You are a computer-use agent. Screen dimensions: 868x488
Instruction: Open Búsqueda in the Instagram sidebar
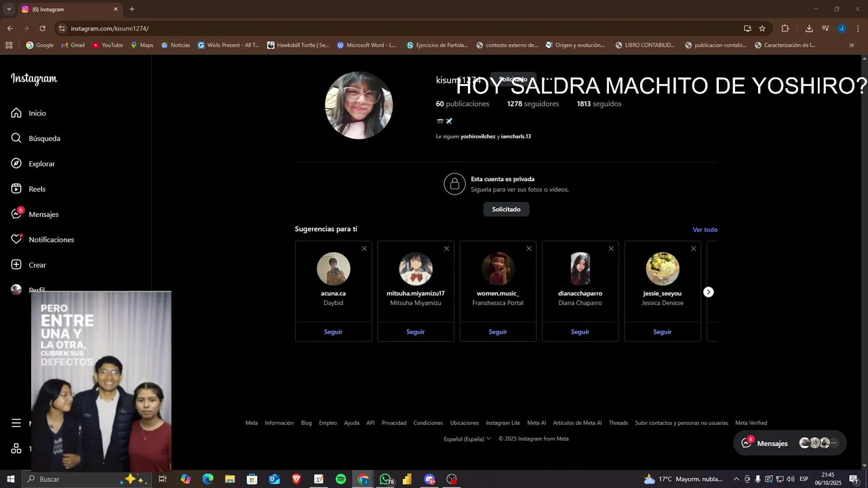coord(35,138)
